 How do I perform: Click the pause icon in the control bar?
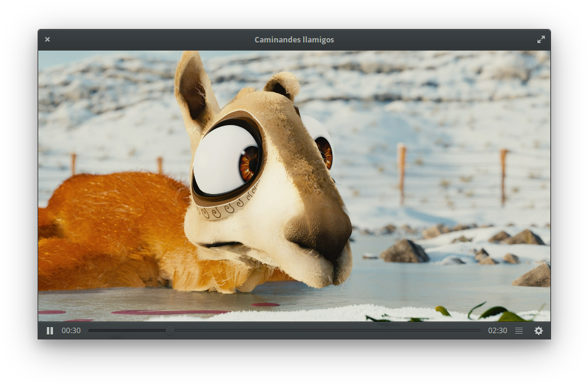pos(50,331)
